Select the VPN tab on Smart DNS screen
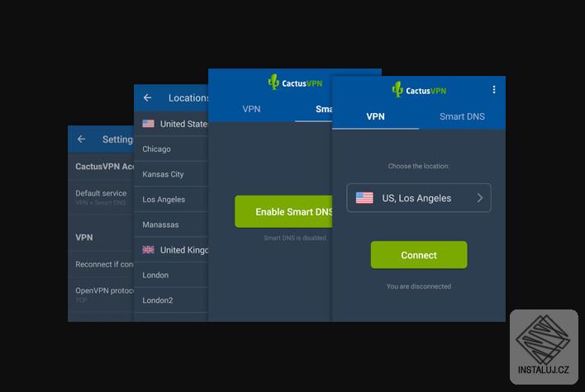This screenshot has width=585, height=392. point(251,109)
